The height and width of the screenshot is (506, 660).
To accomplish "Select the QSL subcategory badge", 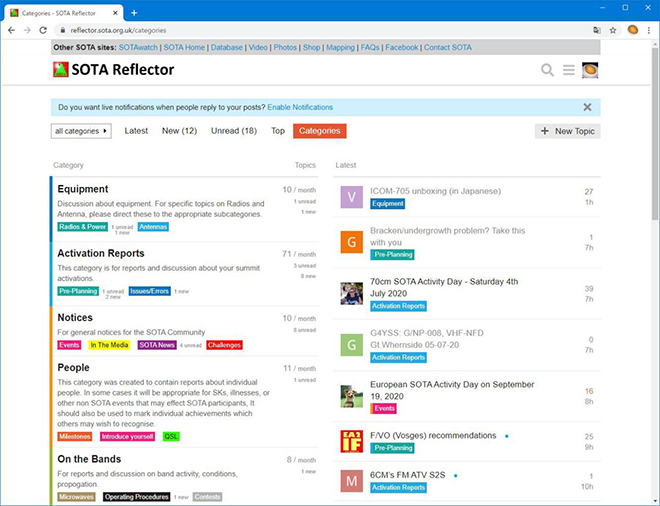I will 171,437.
